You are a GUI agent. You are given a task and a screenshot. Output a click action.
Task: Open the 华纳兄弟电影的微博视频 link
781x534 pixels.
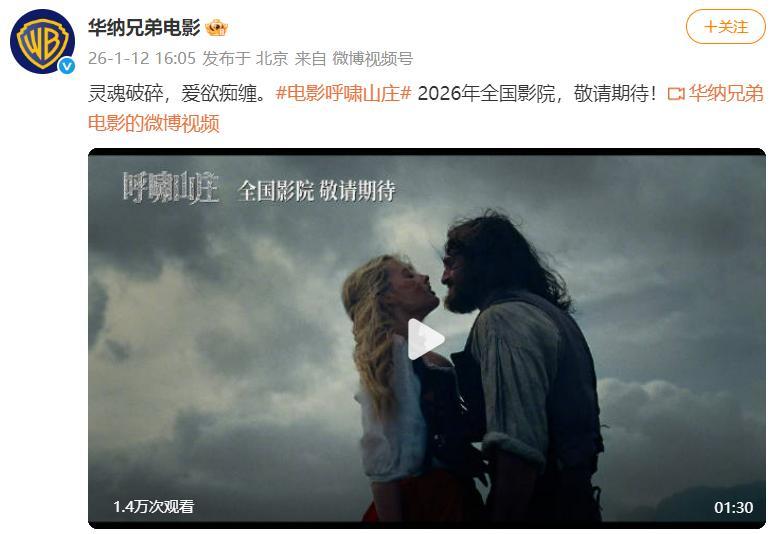426,108
